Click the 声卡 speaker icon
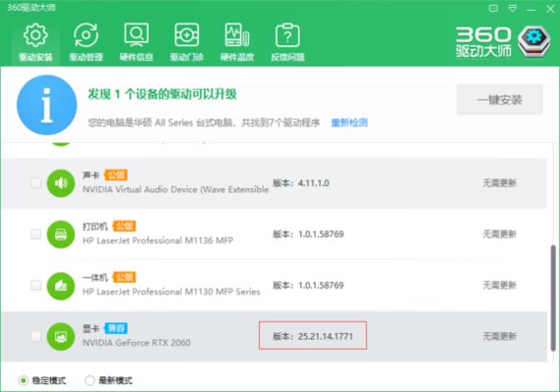The height and width of the screenshot is (392, 560). 61,183
